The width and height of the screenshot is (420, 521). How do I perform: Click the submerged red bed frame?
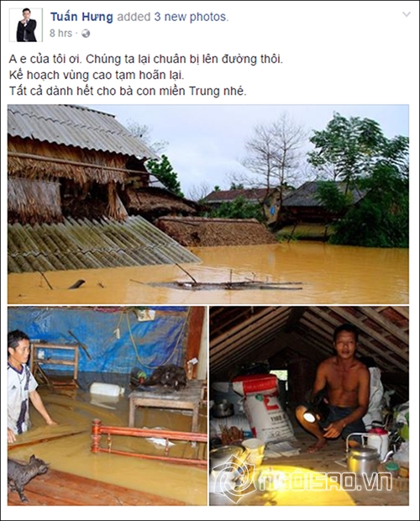coord(149,442)
